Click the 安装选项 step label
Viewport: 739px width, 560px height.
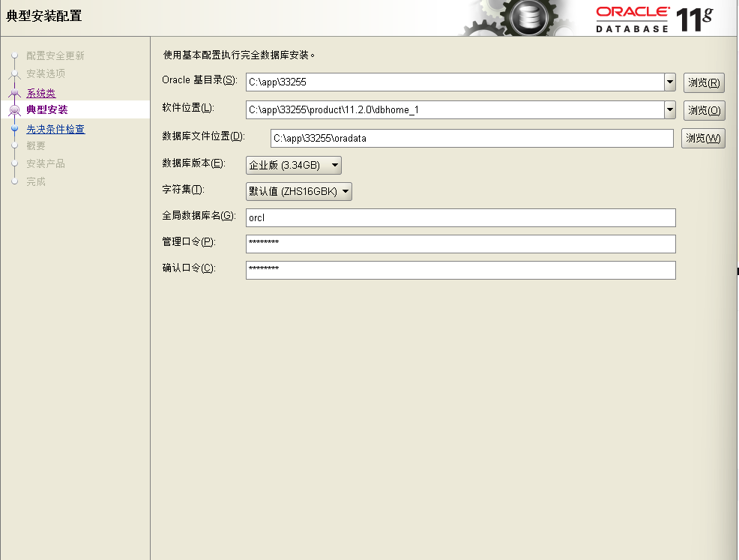point(46,73)
